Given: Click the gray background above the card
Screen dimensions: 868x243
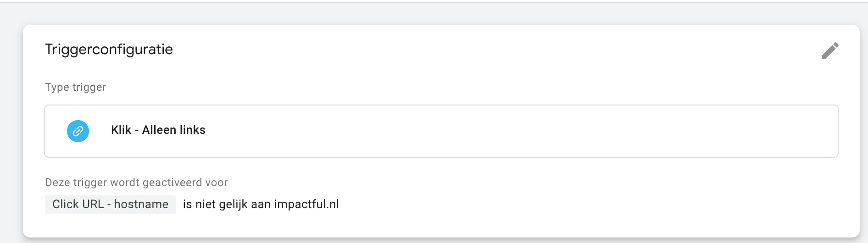Looking at the screenshot, I should [434, 13].
